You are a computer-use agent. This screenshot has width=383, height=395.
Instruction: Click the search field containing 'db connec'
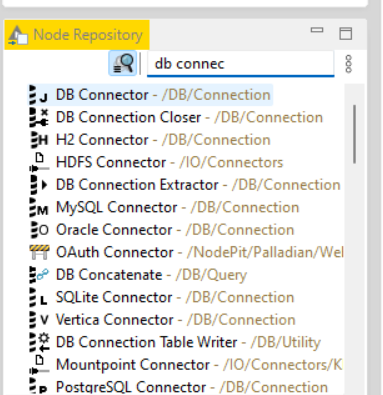point(240,64)
